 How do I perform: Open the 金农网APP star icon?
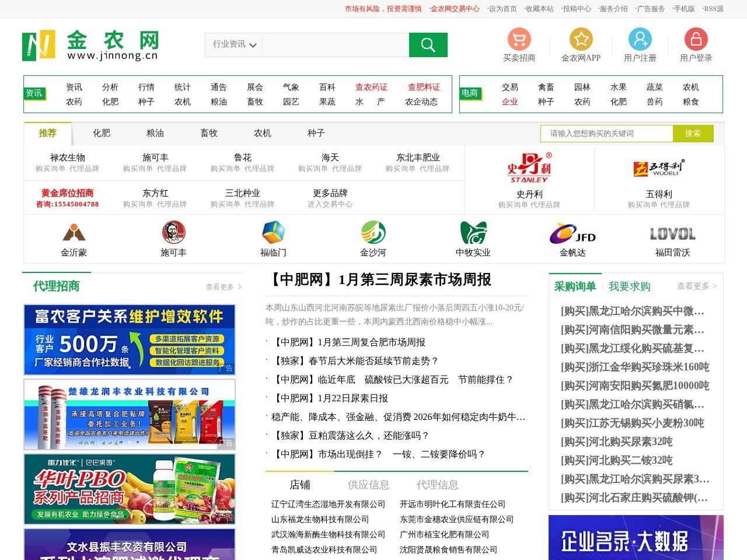click(x=581, y=39)
